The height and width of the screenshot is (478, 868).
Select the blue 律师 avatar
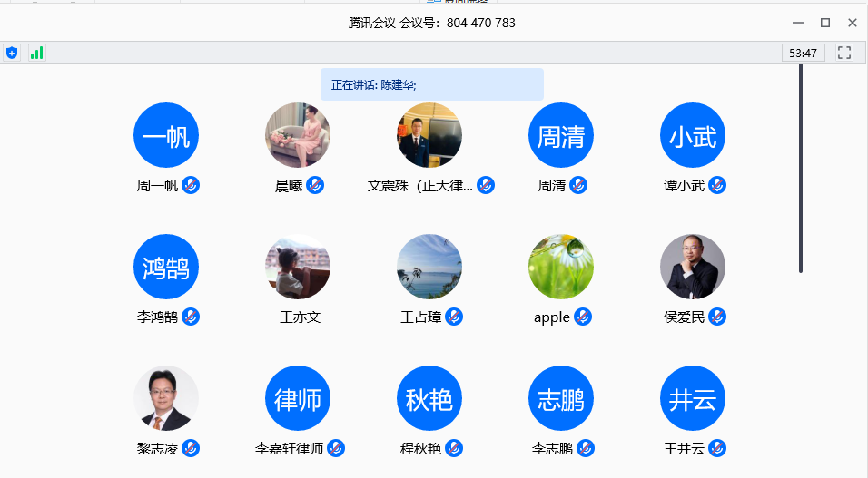pyautogui.click(x=298, y=398)
